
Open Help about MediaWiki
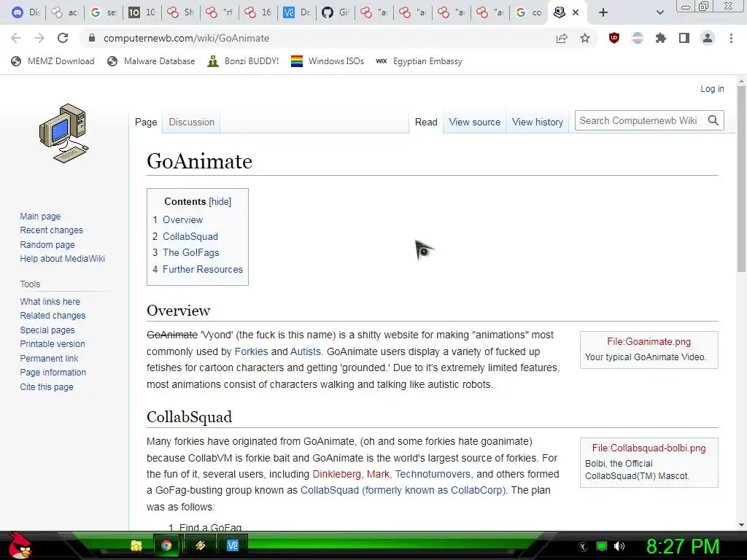[63, 259]
